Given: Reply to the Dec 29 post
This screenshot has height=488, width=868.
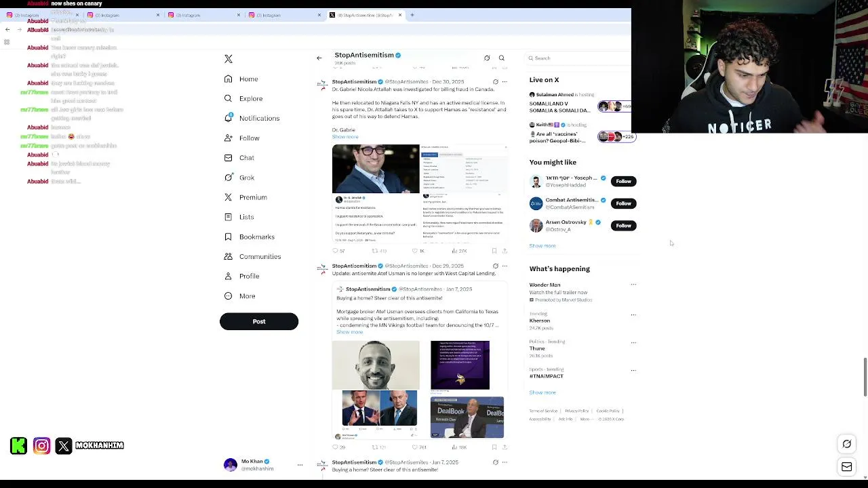Looking at the screenshot, I should 338,447.
